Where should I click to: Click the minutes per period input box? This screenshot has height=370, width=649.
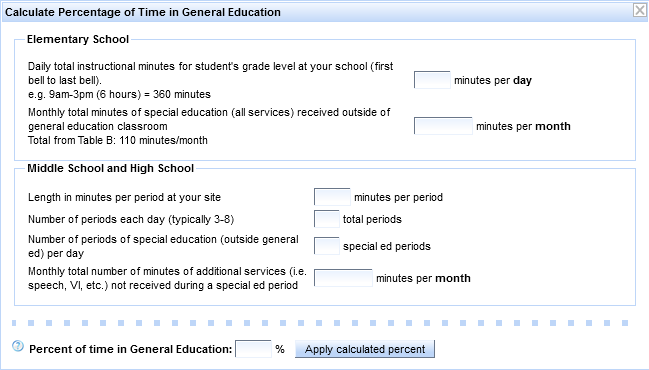coord(332,197)
